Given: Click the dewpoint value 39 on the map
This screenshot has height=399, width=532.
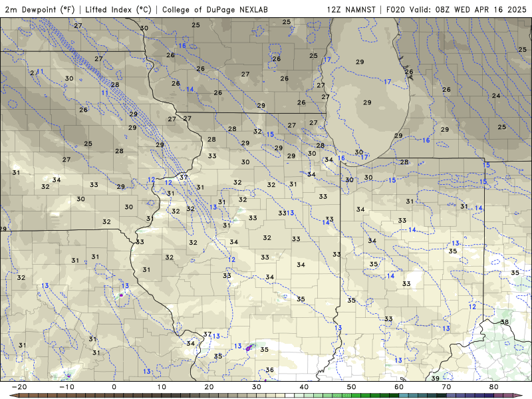Looking at the screenshot, I should 435,378.
